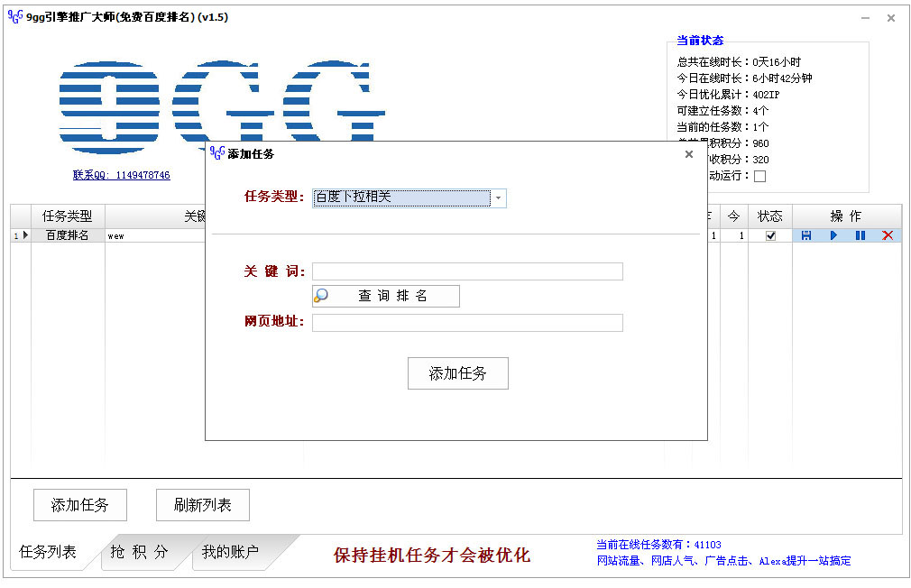The width and height of the screenshot is (911, 588).
Task: Close the 9gg引擎推广大师 main window
Action: pos(890,18)
